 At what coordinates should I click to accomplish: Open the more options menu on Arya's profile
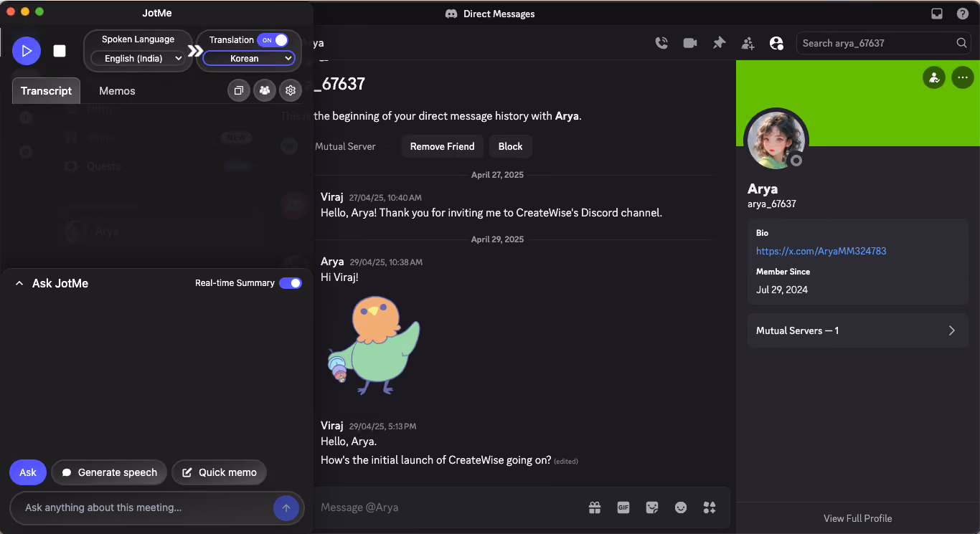point(963,77)
